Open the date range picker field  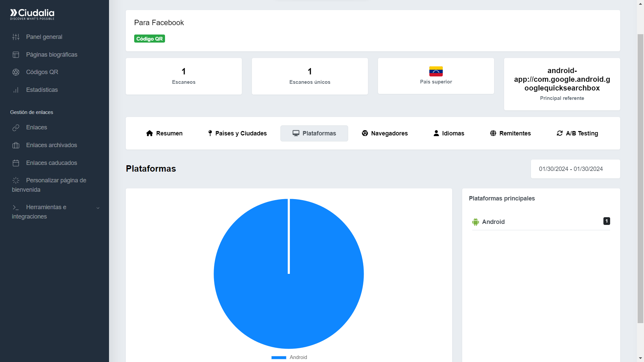click(575, 169)
